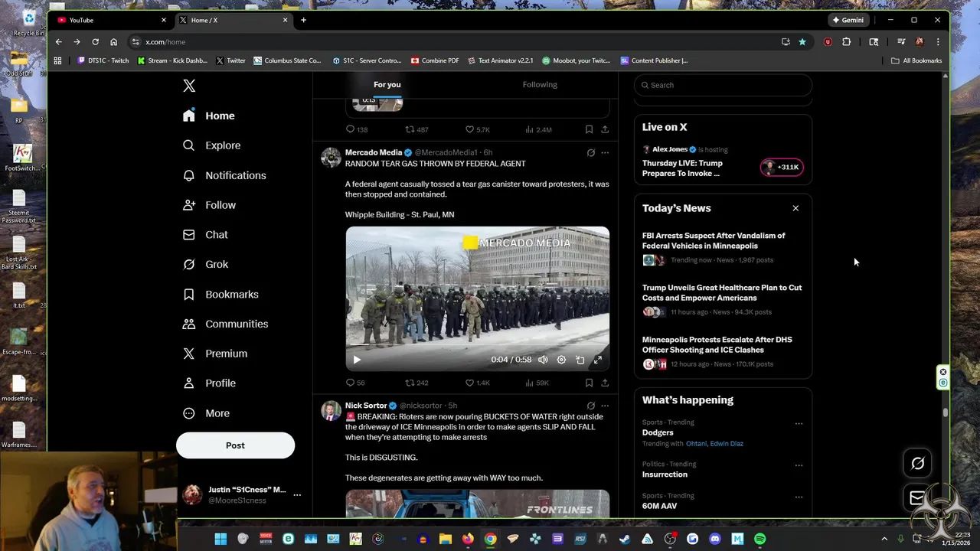Open Spotify from the taskbar
This screenshot has height=551, width=980.
[759, 540]
